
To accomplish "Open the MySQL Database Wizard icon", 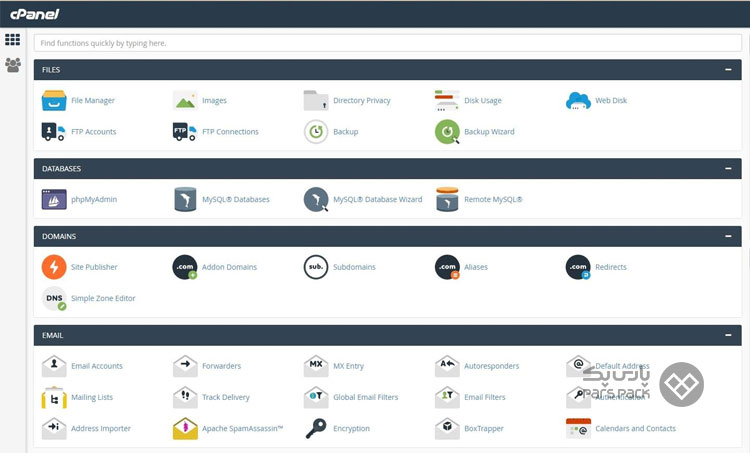I will (316, 199).
